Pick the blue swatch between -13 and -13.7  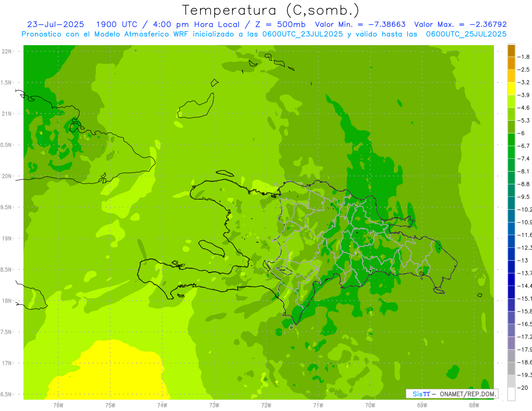point(511,266)
